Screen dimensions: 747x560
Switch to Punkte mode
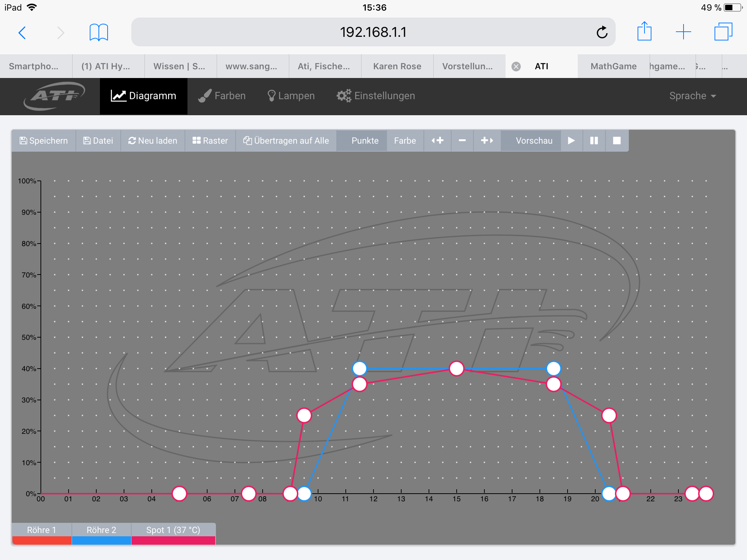tap(365, 141)
